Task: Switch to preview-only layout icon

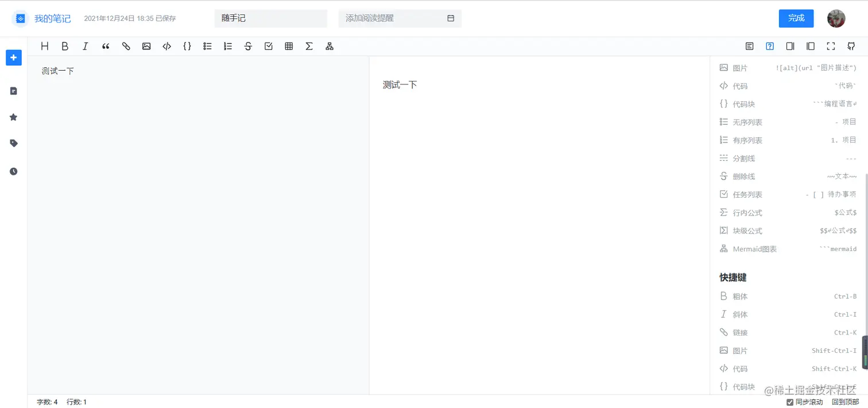Action: (811, 47)
